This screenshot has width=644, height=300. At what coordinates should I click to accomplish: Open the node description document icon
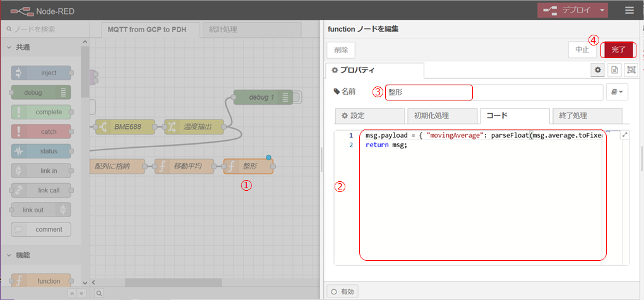614,70
